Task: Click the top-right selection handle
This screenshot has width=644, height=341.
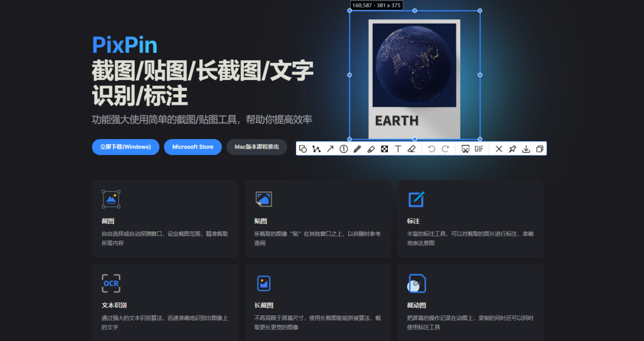Action: (480, 11)
